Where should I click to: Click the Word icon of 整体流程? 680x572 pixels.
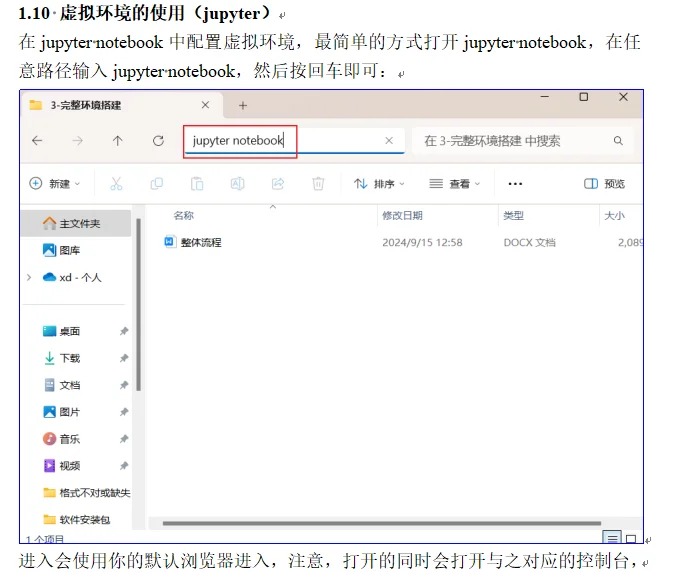point(170,242)
